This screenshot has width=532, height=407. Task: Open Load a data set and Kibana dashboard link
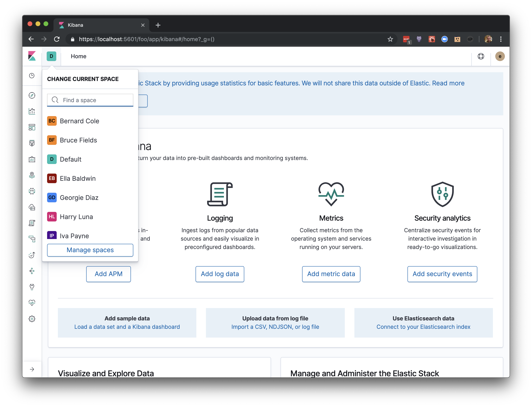[x=127, y=327]
